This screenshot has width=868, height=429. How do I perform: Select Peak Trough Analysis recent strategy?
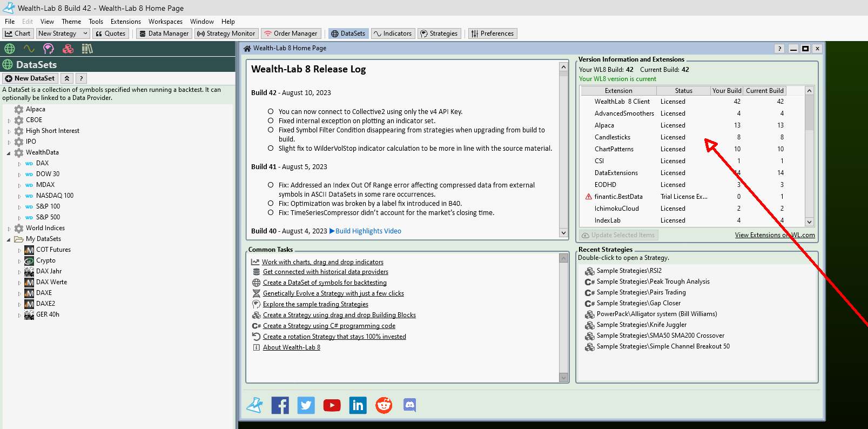point(652,281)
